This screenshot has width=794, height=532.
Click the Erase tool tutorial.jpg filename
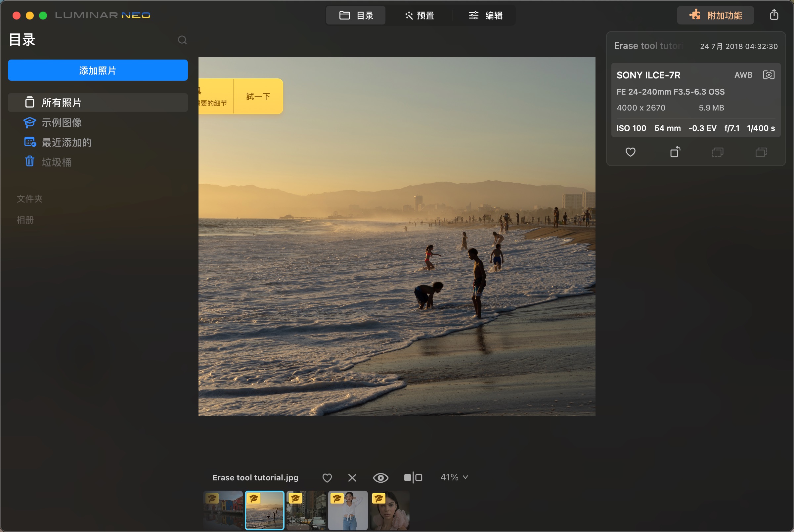(x=255, y=478)
